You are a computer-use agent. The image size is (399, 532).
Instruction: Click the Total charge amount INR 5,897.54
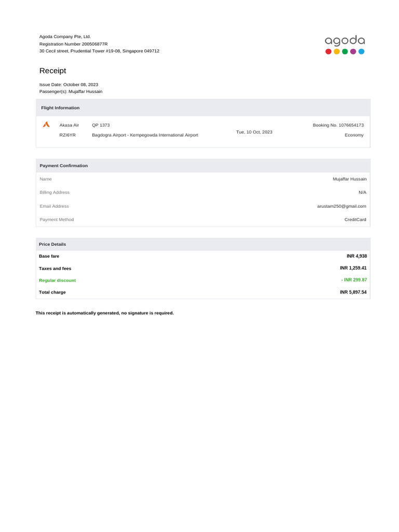click(x=353, y=292)
